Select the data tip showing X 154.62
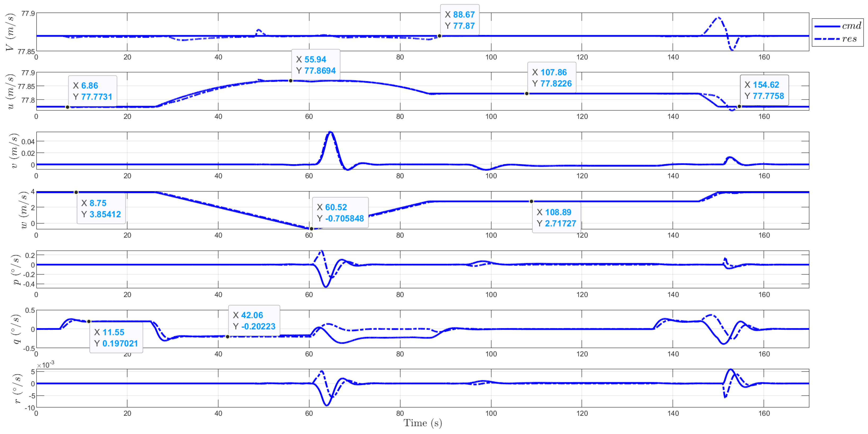This screenshot has width=868, height=434. [764, 90]
